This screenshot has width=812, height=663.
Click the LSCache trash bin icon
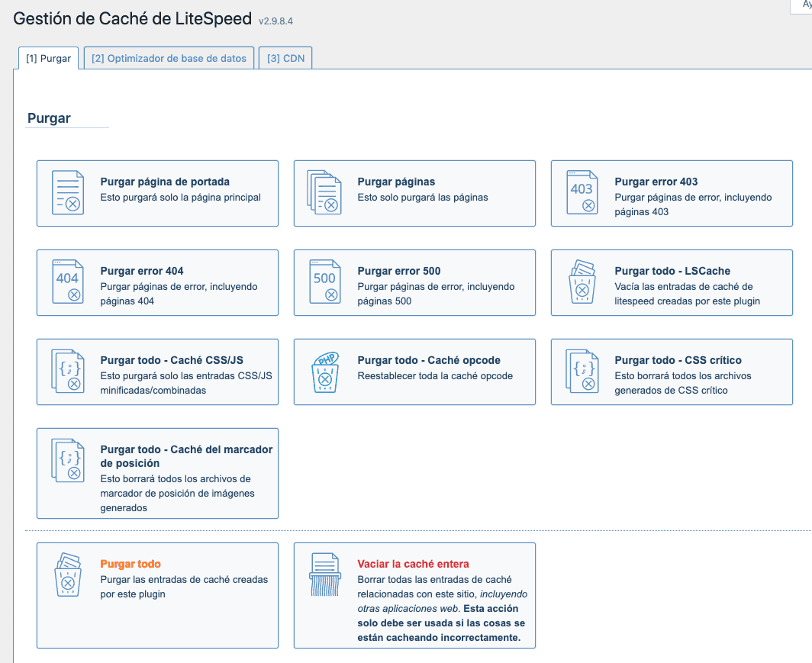582,282
